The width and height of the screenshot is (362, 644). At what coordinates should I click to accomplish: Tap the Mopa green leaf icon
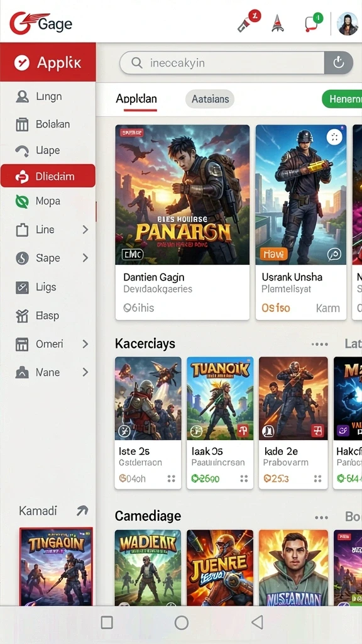(22, 201)
